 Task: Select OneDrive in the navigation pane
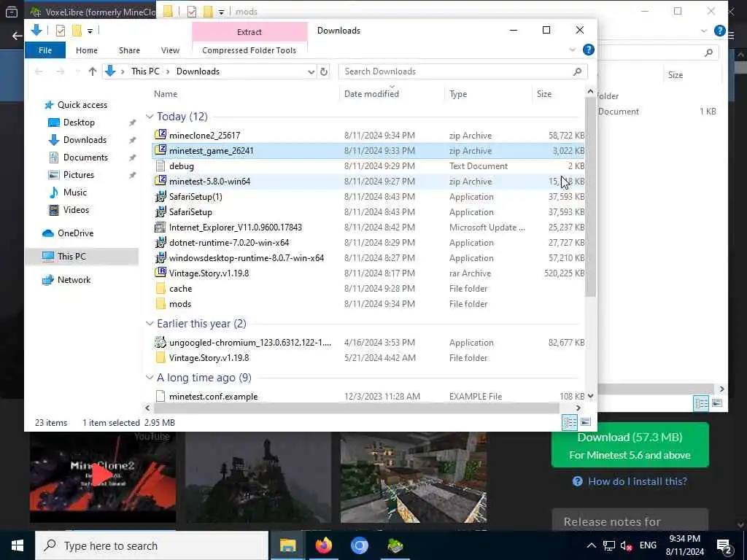tap(75, 233)
